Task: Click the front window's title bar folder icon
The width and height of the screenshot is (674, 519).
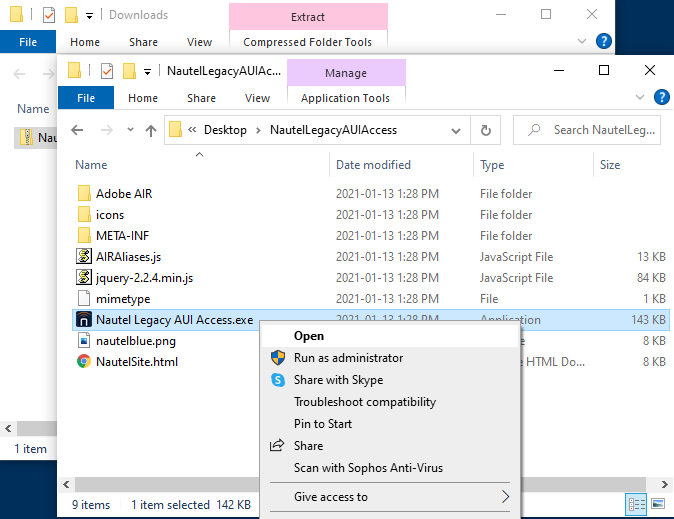Action: (74, 71)
